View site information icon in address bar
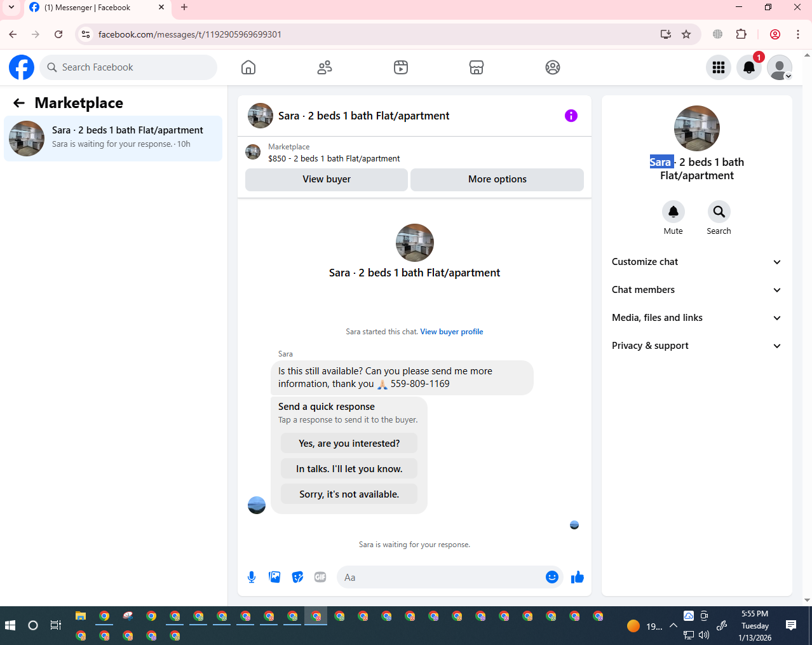Image resolution: width=812 pixels, height=645 pixels. (86, 34)
